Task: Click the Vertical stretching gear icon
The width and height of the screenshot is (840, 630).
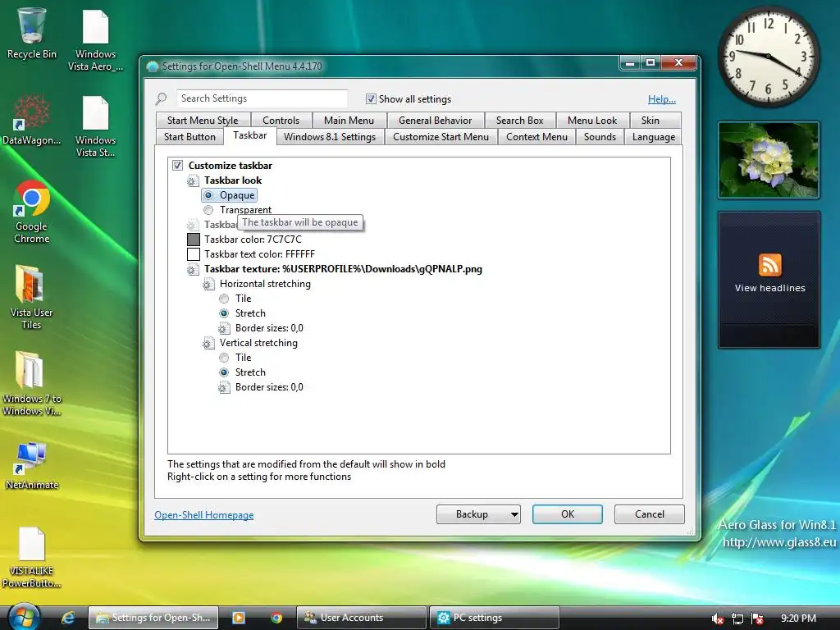Action: pyautogui.click(x=208, y=344)
